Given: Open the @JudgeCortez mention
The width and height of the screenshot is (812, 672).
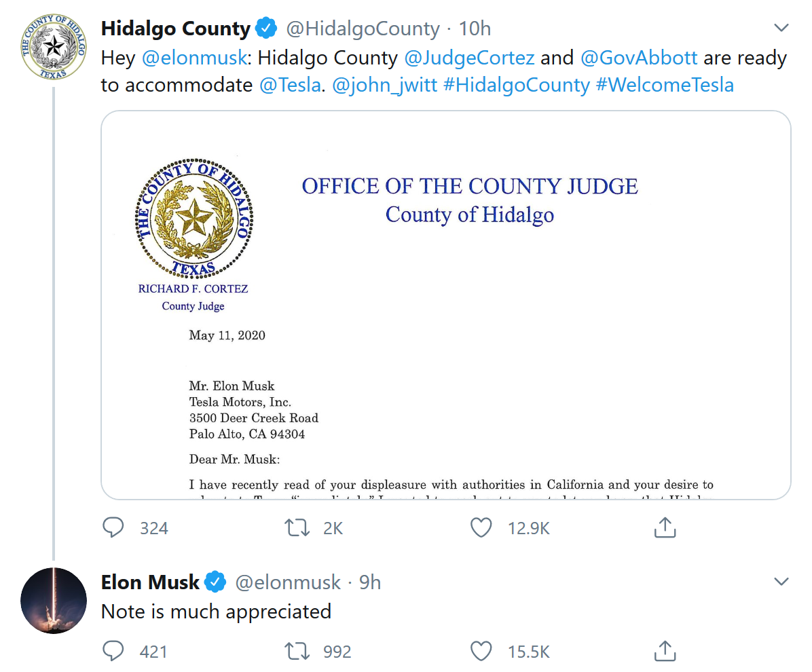Looking at the screenshot, I should pyautogui.click(x=469, y=58).
